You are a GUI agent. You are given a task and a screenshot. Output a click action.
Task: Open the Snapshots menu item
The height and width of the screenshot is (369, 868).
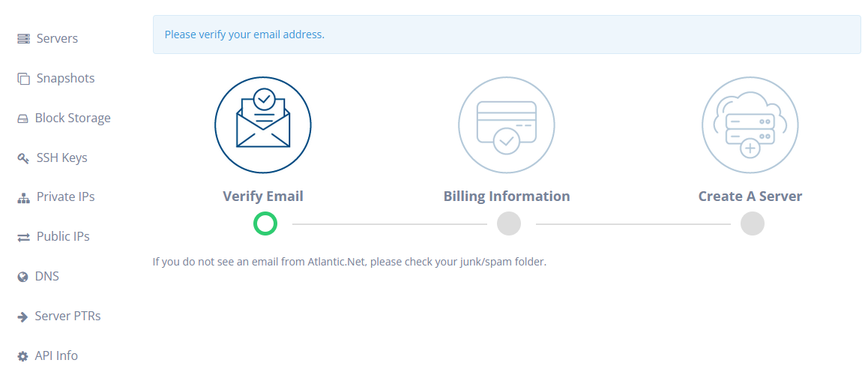tap(65, 79)
